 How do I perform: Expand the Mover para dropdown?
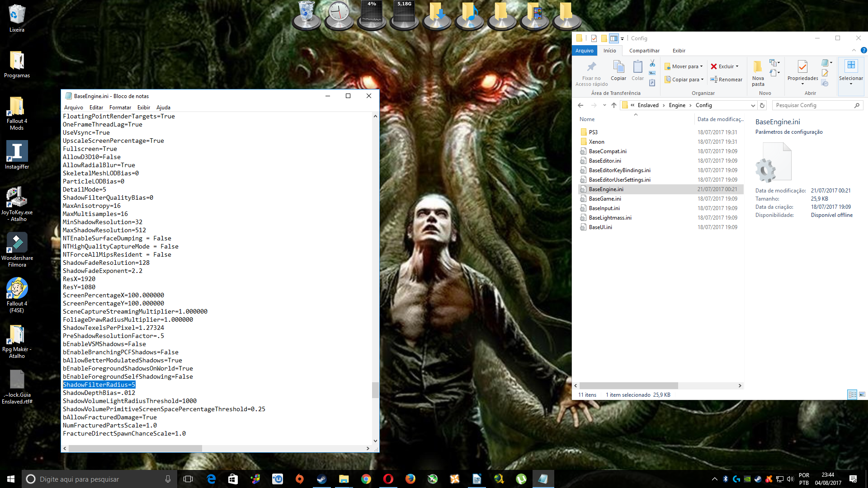coord(701,66)
